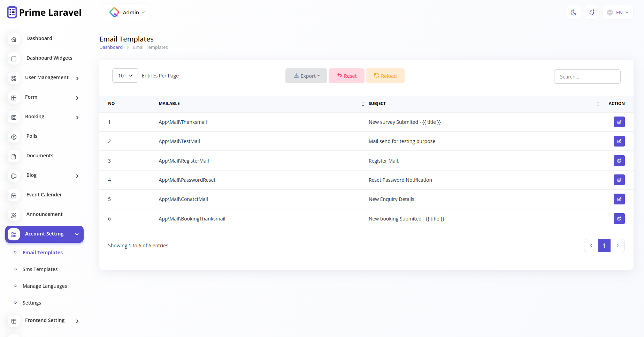The height and width of the screenshot is (337, 644).
Task: Click the edit icon for BookingThanksmail row
Action: click(x=619, y=218)
